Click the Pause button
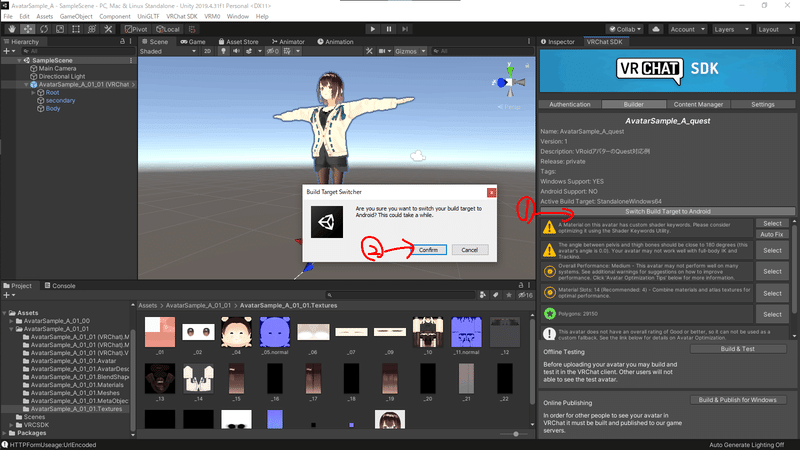 coord(389,29)
